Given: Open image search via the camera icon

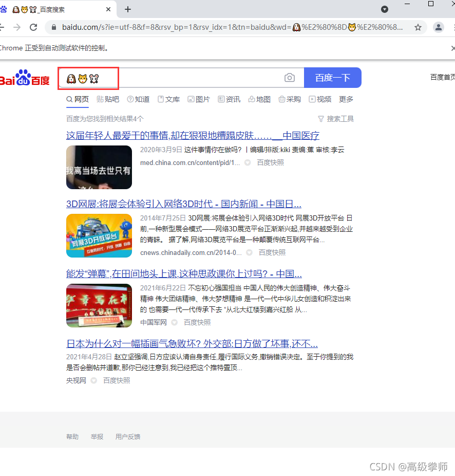Looking at the screenshot, I should coord(289,78).
